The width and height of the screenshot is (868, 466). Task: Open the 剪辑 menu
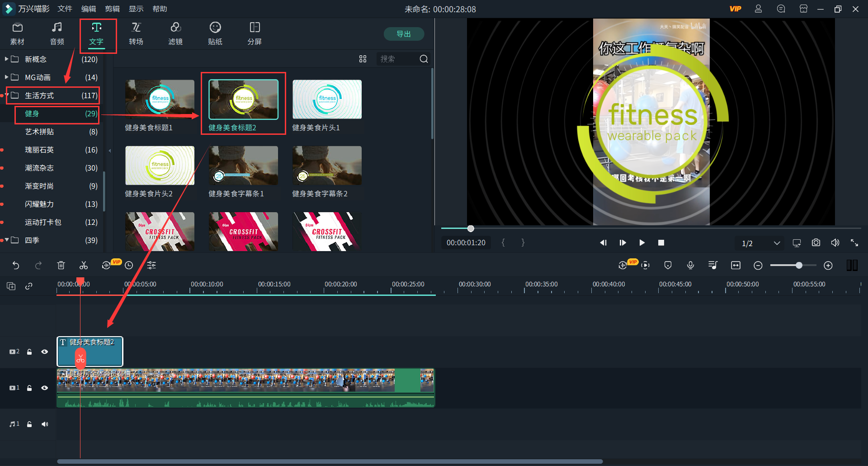click(112, 9)
